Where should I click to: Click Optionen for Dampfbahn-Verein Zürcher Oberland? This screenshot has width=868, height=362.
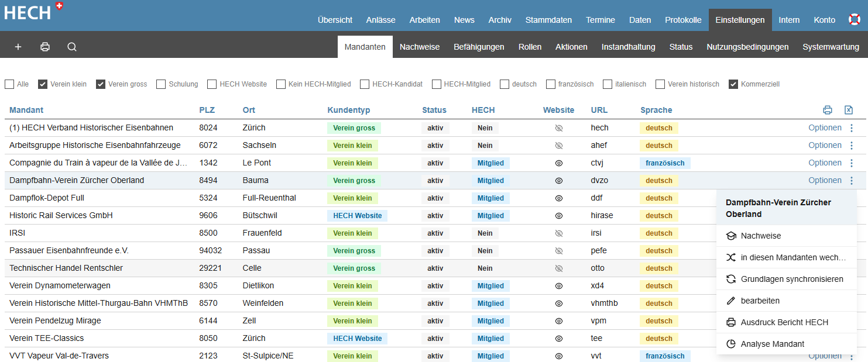coord(825,181)
